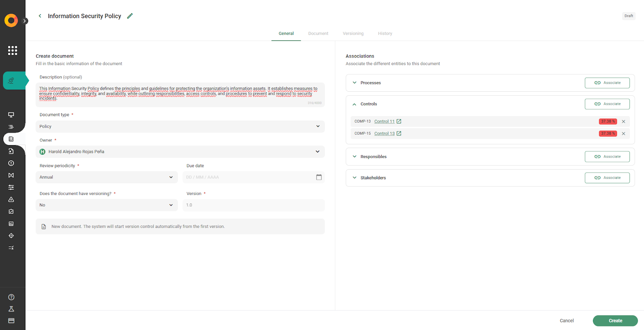The width and height of the screenshot is (644, 330).
Task: Click the green Create button
Action: [x=615, y=321]
